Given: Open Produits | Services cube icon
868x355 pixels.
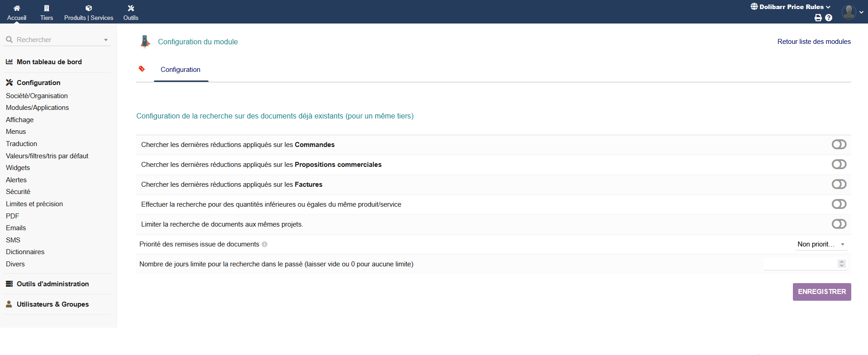Looking at the screenshot, I should coord(89,8).
